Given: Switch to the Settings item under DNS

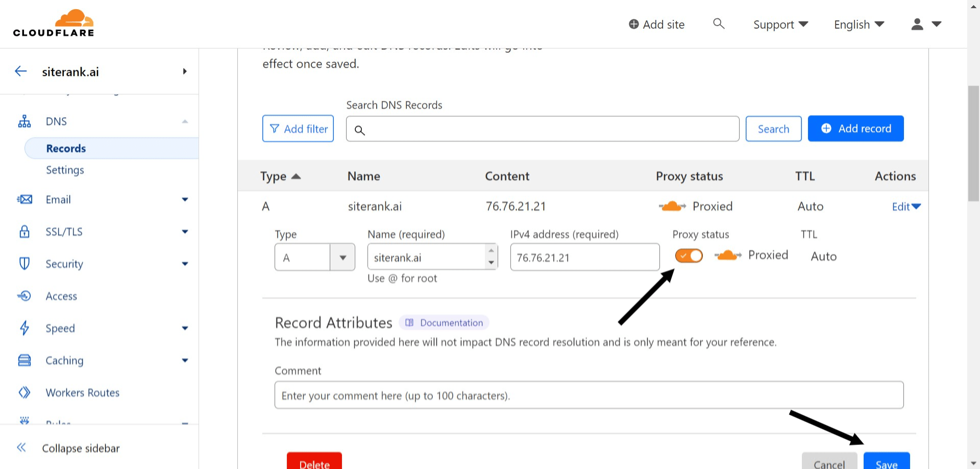Looking at the screenshot, I should coord(65,170).
